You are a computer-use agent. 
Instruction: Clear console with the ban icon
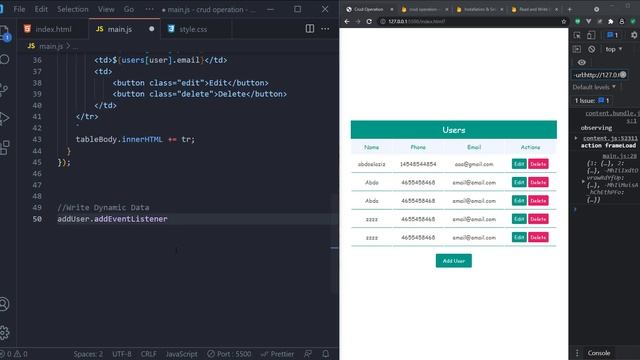click(x=592, y=49)
